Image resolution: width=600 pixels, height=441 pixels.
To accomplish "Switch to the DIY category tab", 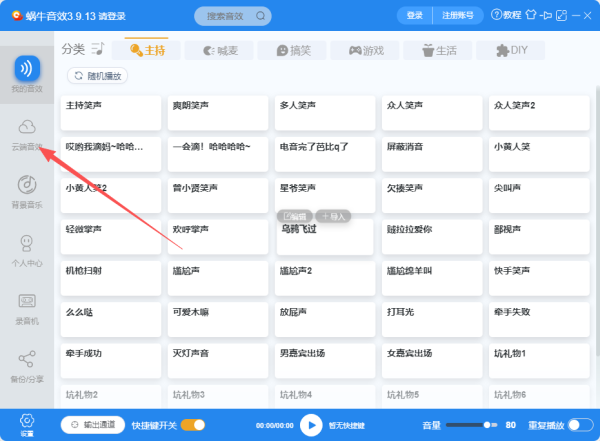I will [510, 50].
